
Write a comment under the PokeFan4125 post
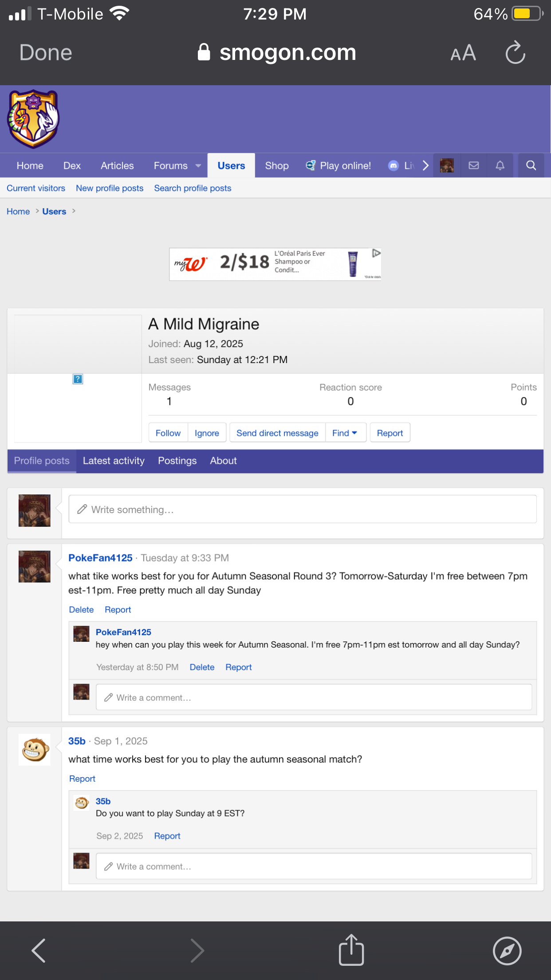[x=314, y=697]
